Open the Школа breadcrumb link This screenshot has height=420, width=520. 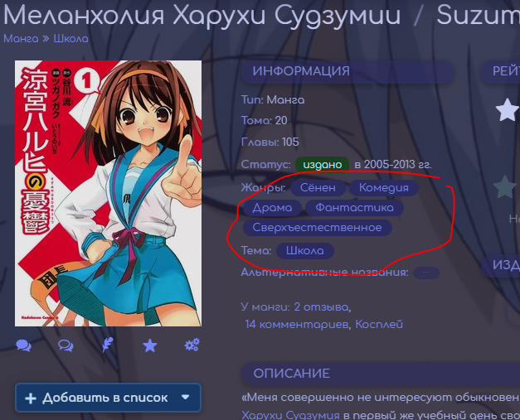70,39
